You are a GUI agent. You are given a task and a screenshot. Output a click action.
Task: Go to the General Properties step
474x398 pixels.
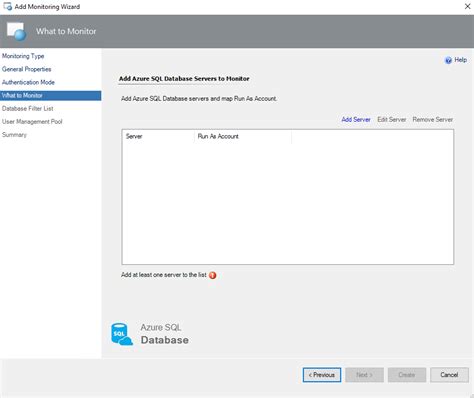coord(27,69)
